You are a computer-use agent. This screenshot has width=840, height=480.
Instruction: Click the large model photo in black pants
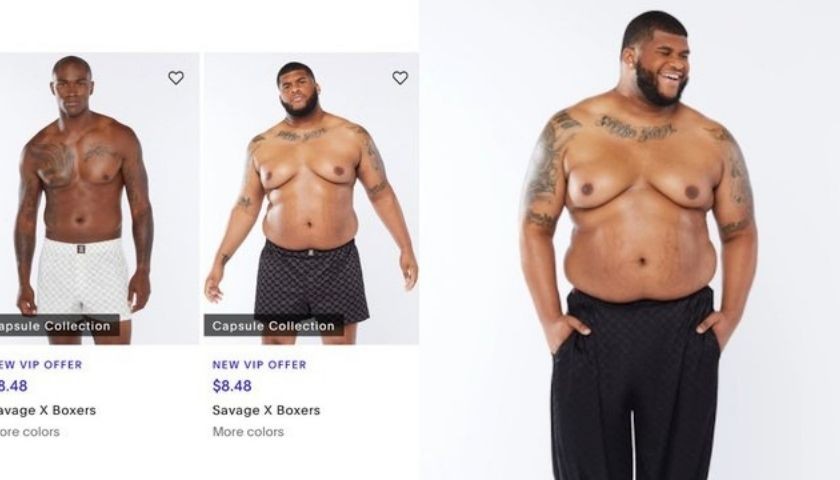coord(638,240)
